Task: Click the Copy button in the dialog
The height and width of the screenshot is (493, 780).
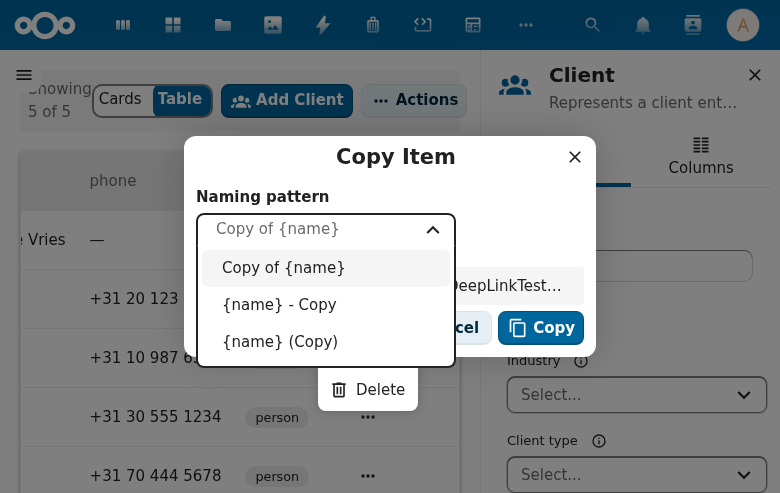Action: point(541,328)
